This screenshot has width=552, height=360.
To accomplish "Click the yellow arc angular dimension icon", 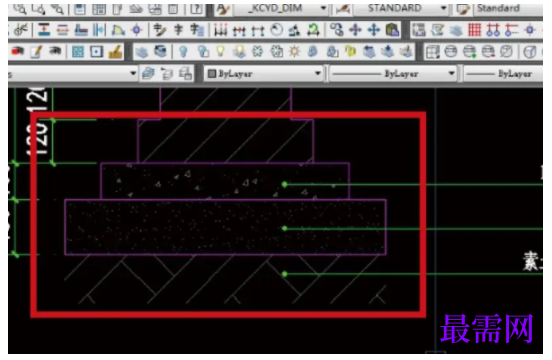I will [118, 31].
